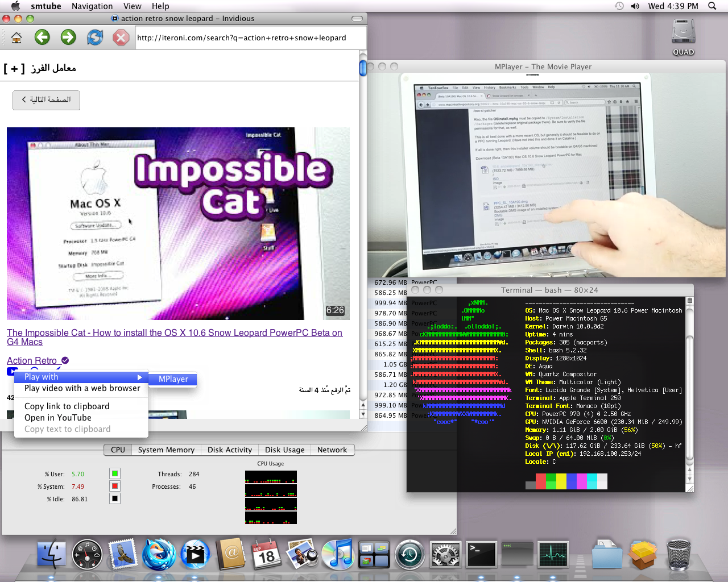Launch Preview from the Dock
728x582 pixels.
pyautogui.click(x=302, y=554)
